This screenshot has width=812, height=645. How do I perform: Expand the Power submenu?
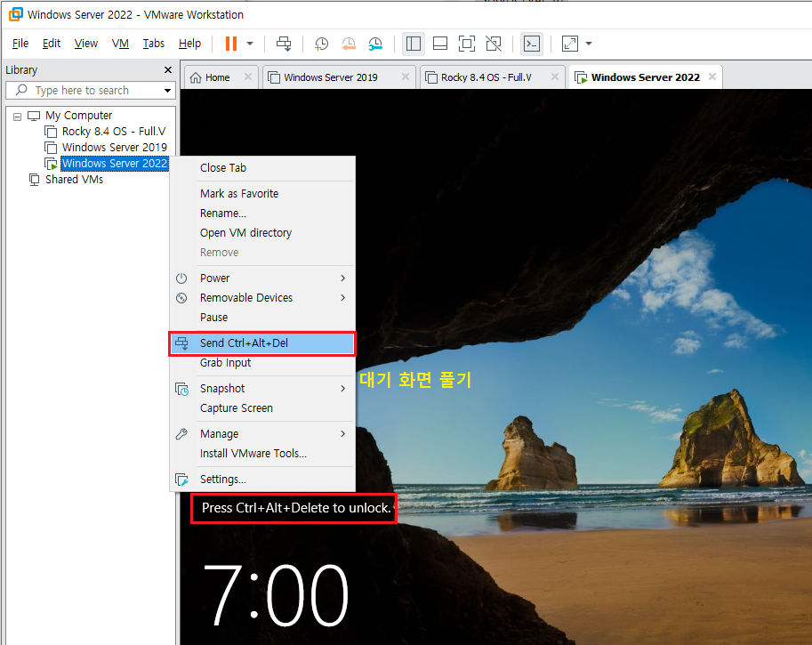[262, 278]
